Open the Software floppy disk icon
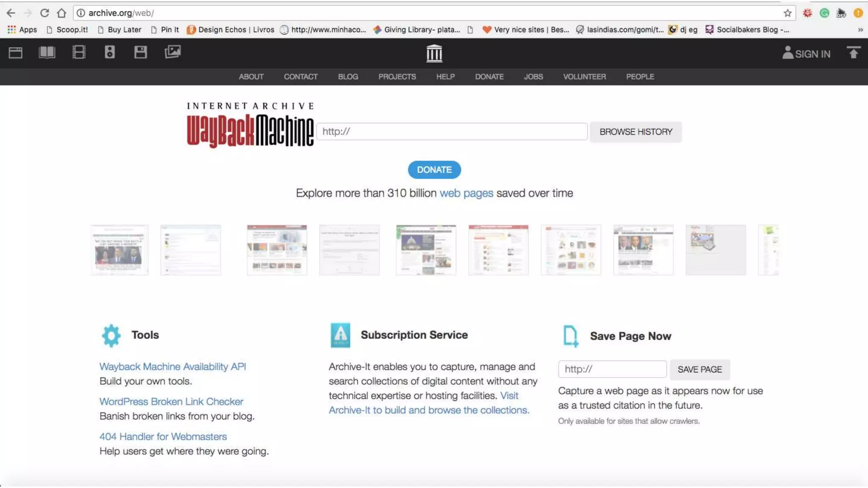 [x=140, y=53]
